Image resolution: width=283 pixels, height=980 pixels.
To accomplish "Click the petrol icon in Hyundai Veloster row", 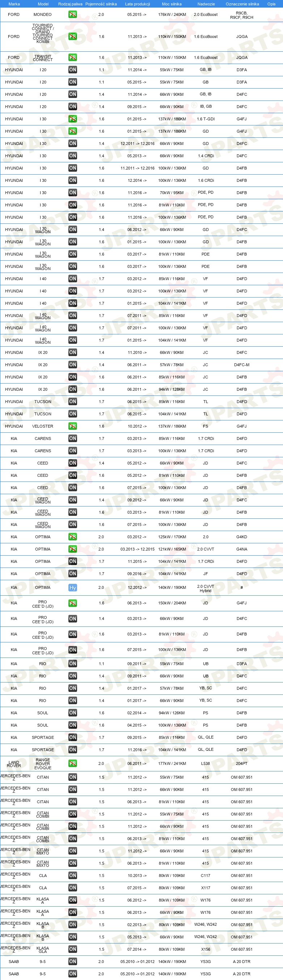I will pos(72,426).
